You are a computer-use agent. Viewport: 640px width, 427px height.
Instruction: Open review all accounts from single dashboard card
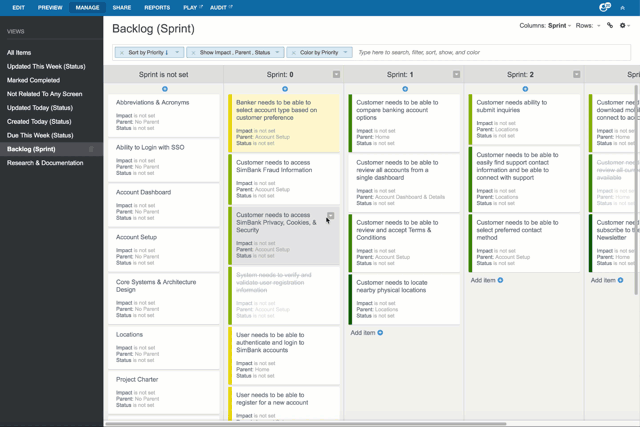404,183
